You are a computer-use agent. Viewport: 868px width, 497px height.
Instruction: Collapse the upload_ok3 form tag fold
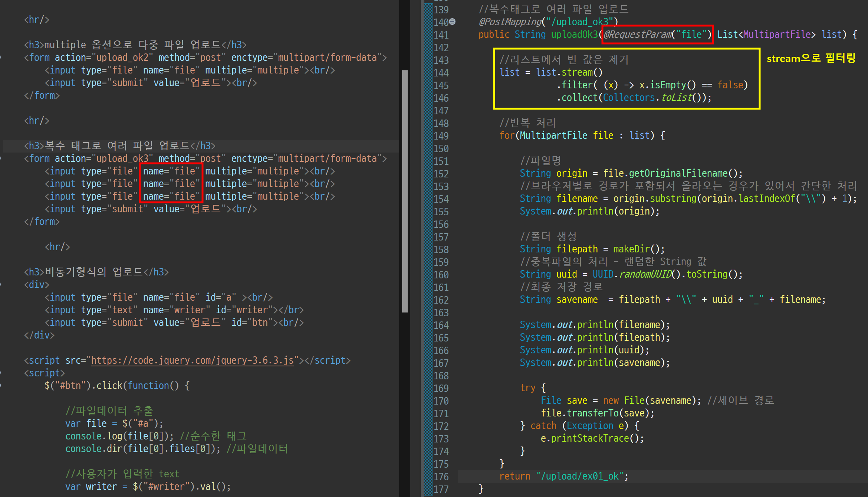(x=1, y=158)
